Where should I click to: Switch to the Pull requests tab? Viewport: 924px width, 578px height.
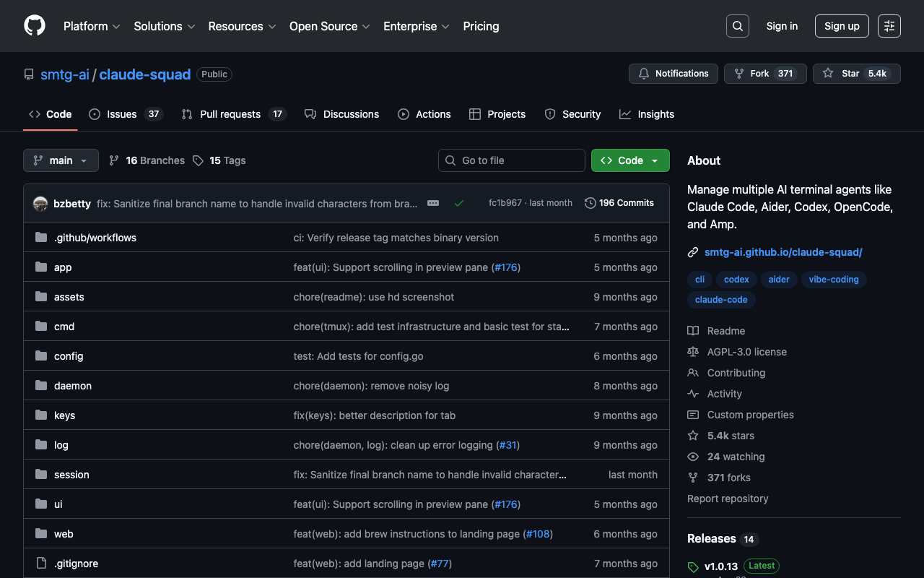pyautogui.click(x=233, y=114)
